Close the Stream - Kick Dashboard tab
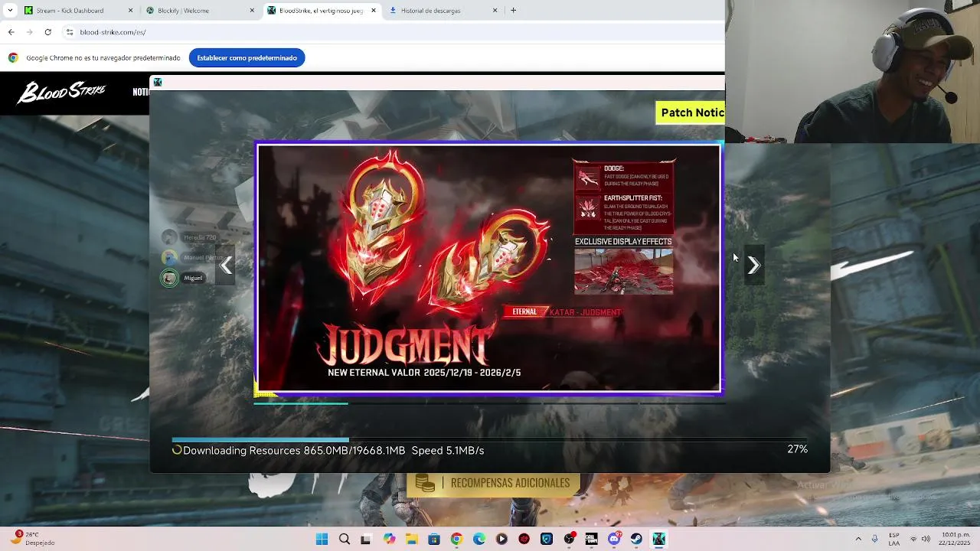This screenshot has width=980, height=551. coord(130,11)
